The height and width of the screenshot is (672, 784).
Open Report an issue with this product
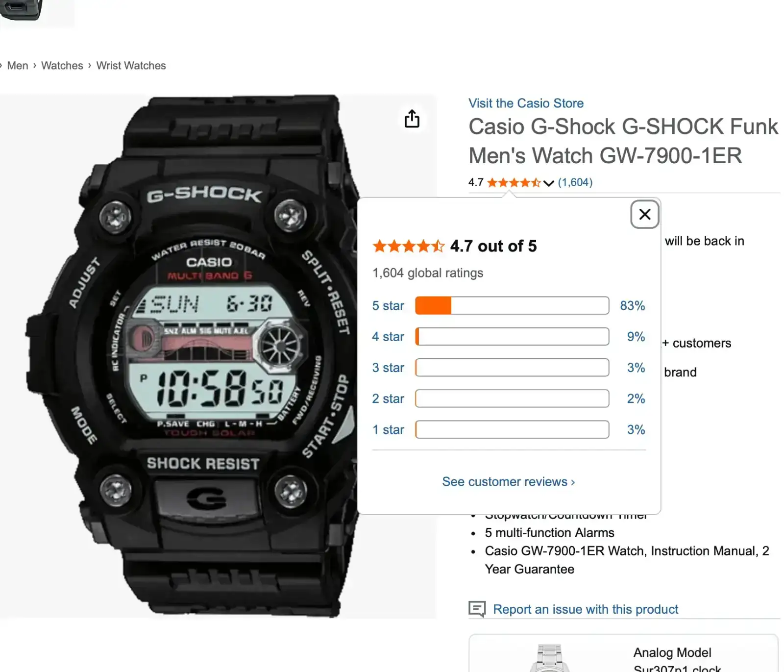pyautogui.click(x=586, y=609)
